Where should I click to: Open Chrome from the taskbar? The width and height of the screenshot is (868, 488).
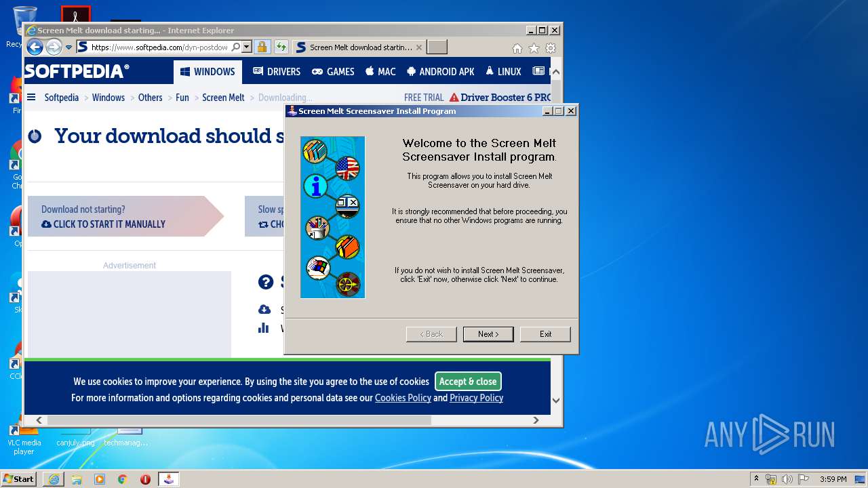coord(123,479)
